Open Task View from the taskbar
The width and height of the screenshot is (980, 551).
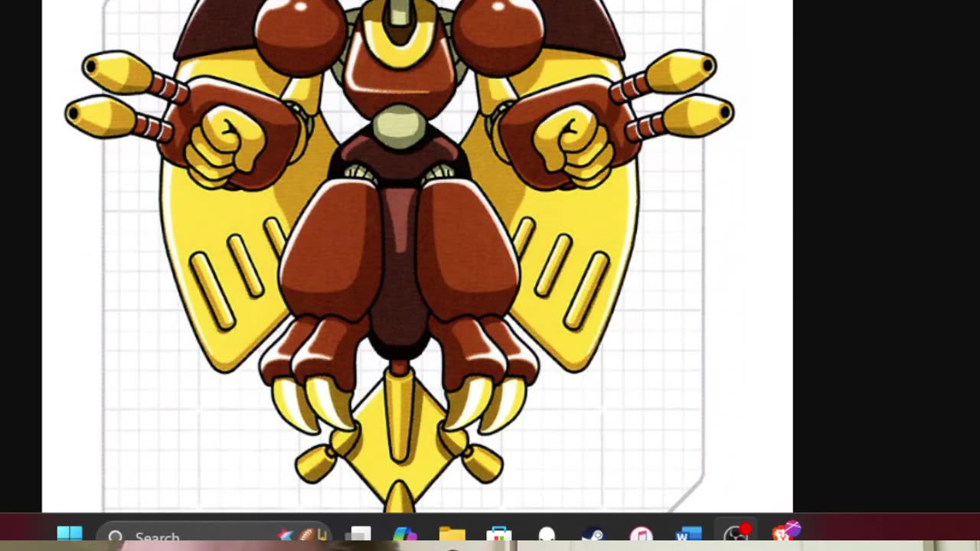(x=358, y=534)
